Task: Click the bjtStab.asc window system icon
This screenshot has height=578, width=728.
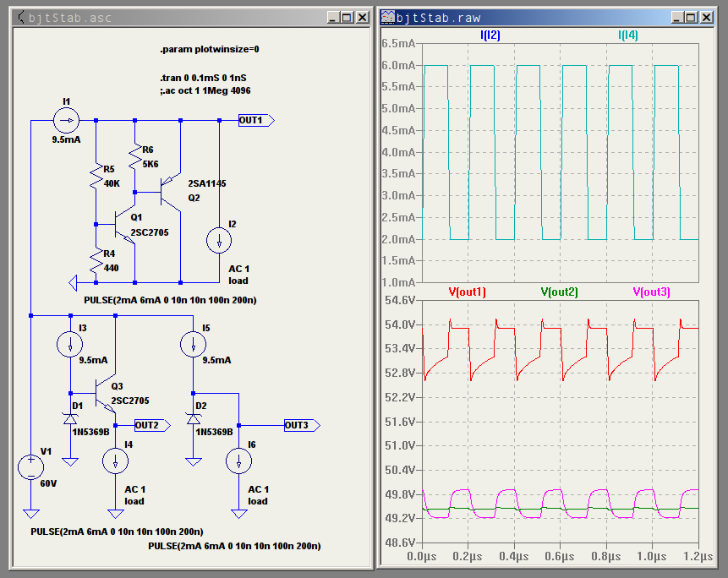Action: [x=20, y=18]
